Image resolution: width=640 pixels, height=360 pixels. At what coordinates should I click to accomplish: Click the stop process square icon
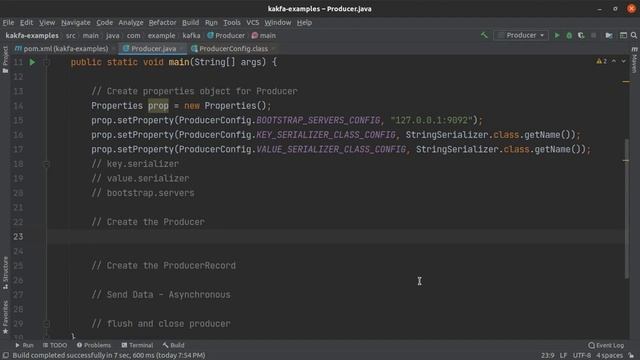593,36
